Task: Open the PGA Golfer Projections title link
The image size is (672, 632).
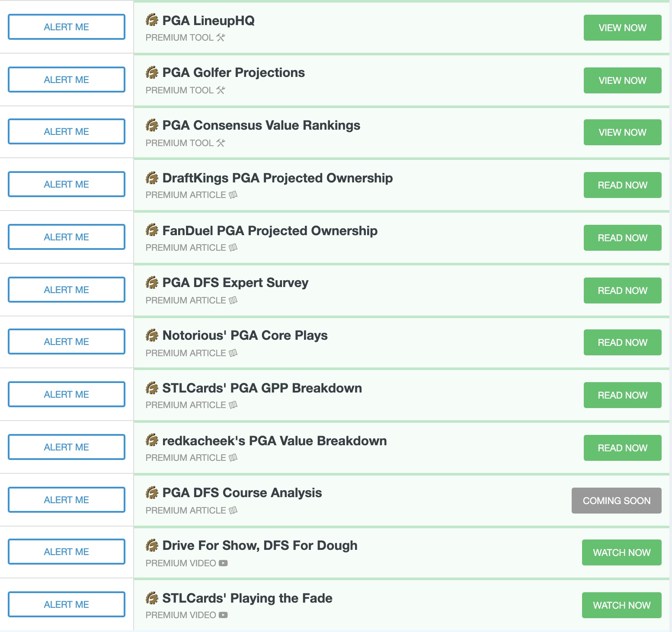Action: [x=234, y=73]
